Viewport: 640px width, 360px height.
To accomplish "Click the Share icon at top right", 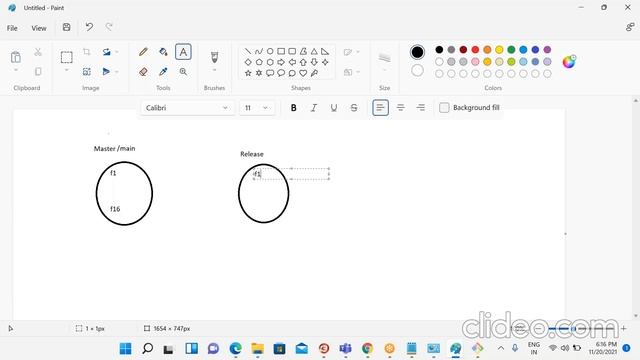I will (630, 27).
